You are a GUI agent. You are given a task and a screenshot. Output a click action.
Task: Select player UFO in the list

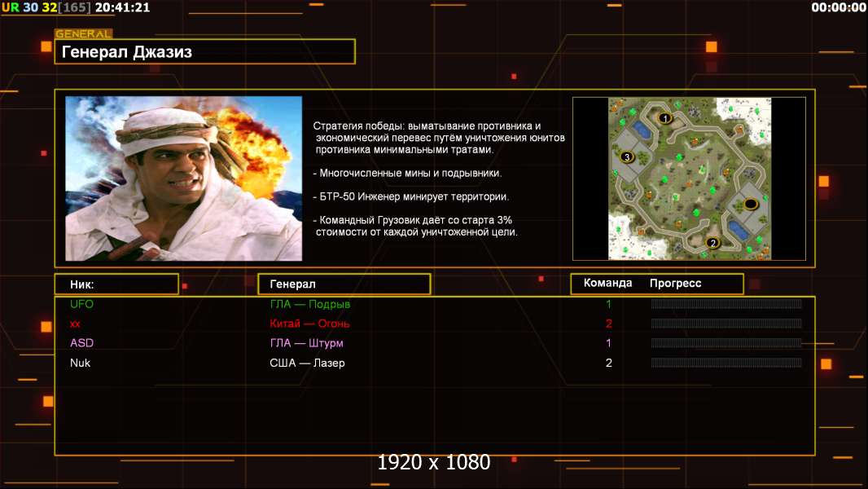coord(82,304)
